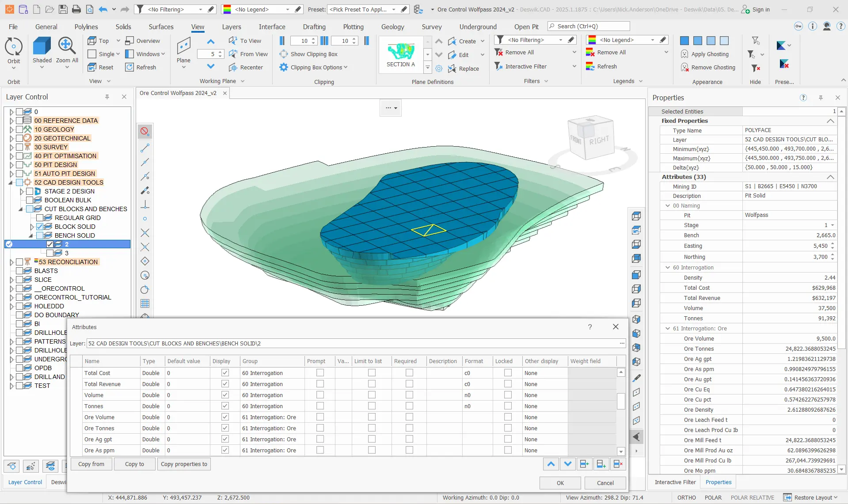This screenshot has width=848, height=504.
Task: Open the Geology ribbon tab
Action: point(392,27)
